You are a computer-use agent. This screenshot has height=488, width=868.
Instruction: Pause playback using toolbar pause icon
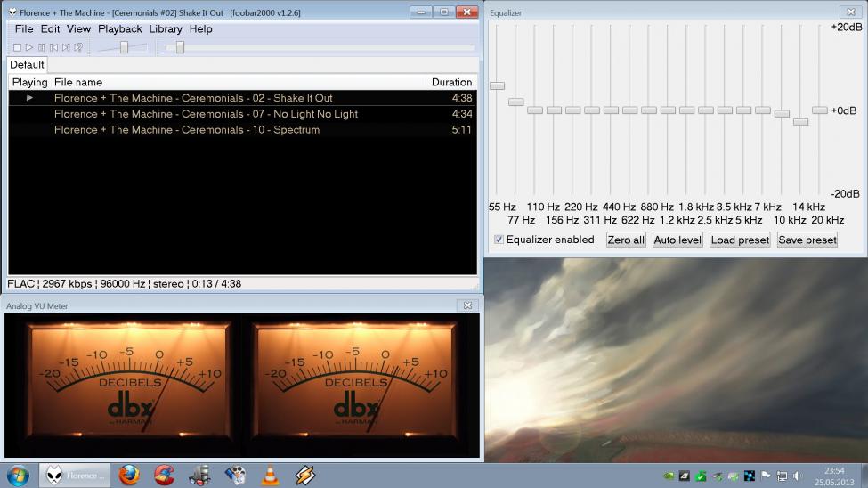[x=42, y=47]
